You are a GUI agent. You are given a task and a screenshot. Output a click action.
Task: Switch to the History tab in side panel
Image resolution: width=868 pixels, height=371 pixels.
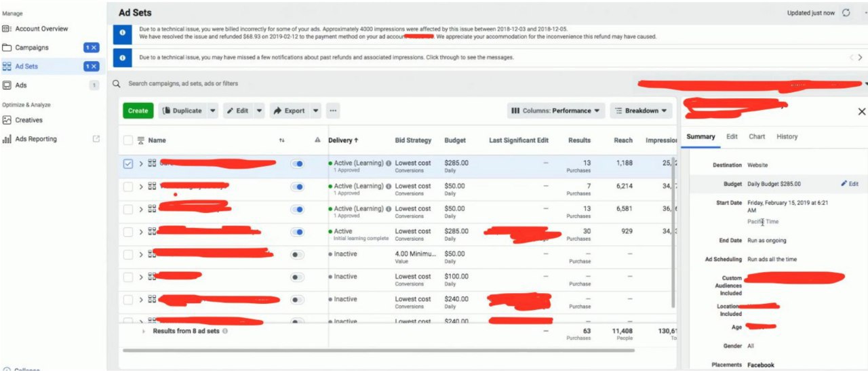click(787, 136)
